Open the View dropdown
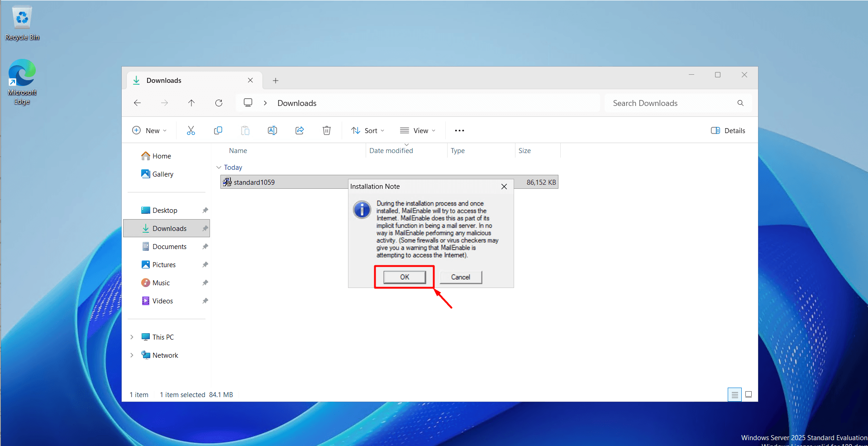The width and height of the screenshot is (868, 446). pyautogui.click(x=418, y=130)
